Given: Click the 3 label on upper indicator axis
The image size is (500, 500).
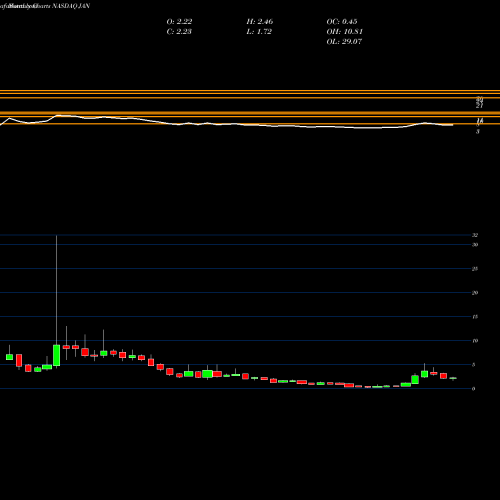Looking at the screenshot, I should click(x=478, y=132).
